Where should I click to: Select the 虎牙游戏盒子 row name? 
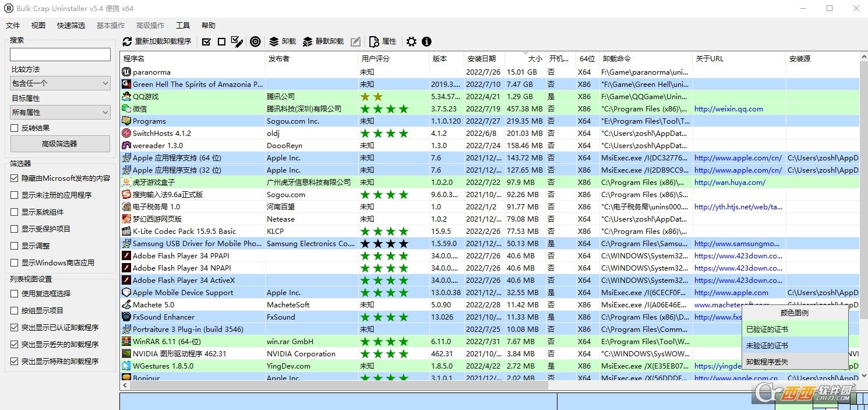pyautogui.click(x=154, y=183)
